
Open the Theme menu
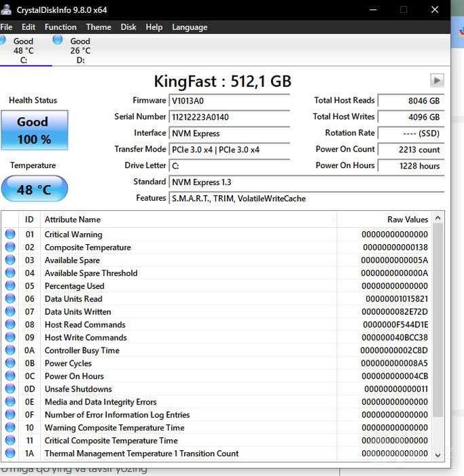click(x=99, y=27)
